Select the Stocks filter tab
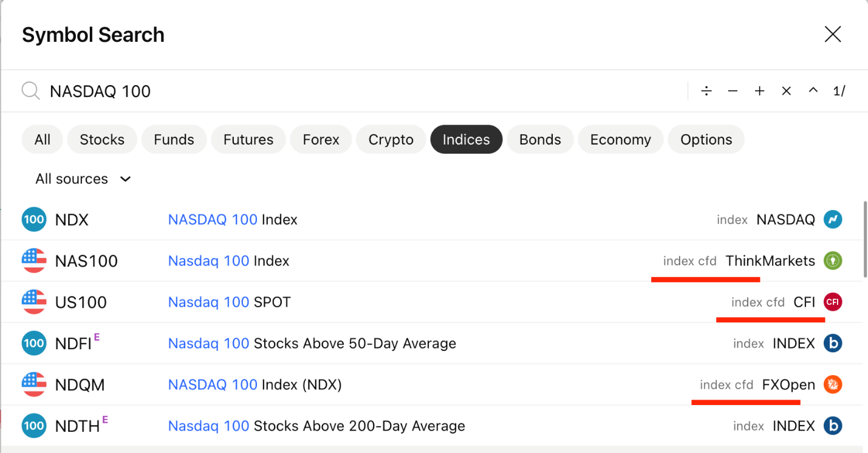Screen dimensions: 868x453 click(x=102, y=140)
